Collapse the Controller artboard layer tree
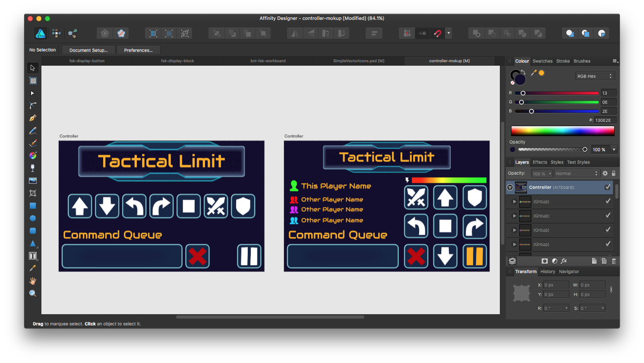 click(x=510, y=187)
